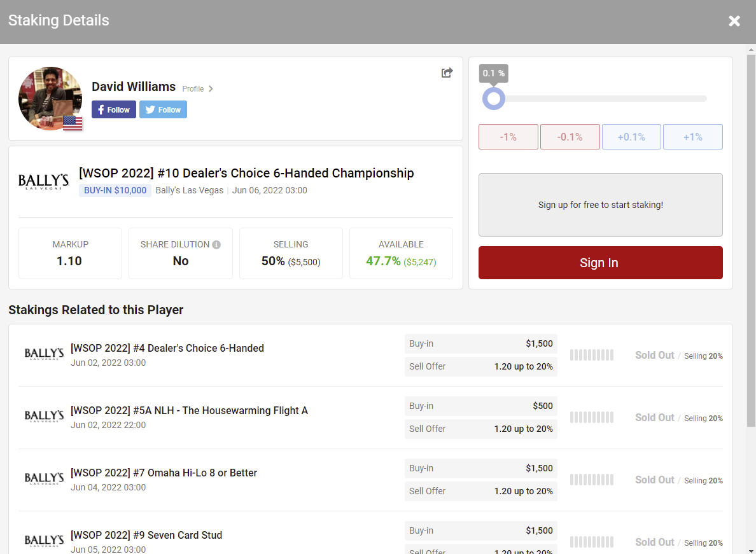756x554 pixels.
Task: Follow David Williams on Facebook
Action: pos(114,109)
